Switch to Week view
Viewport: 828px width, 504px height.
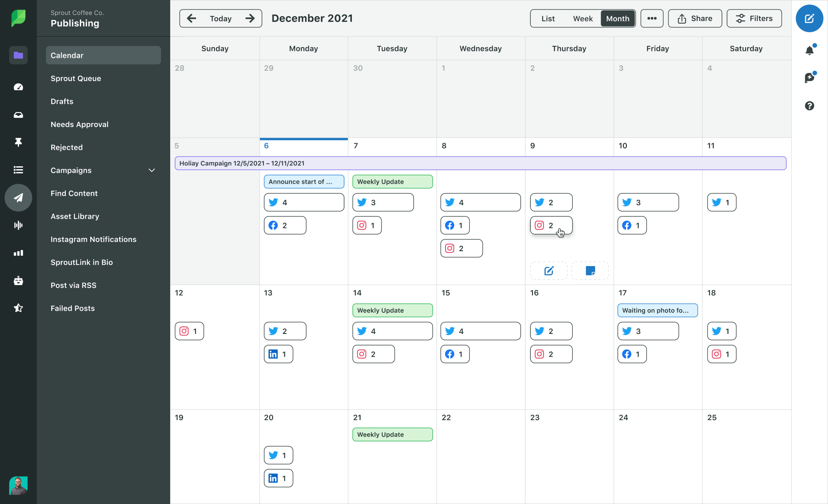coord(582,18)
